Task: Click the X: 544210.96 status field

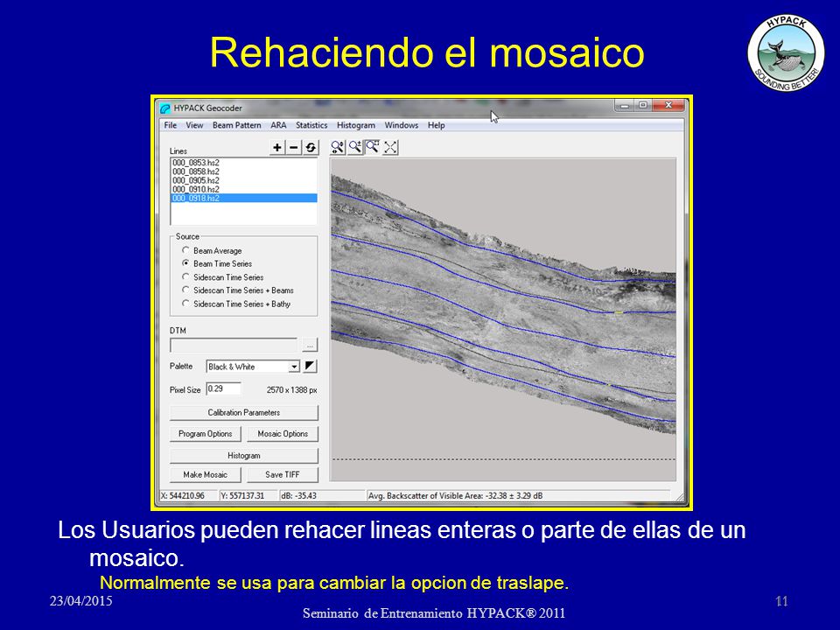Action: (x=189, y=496)
